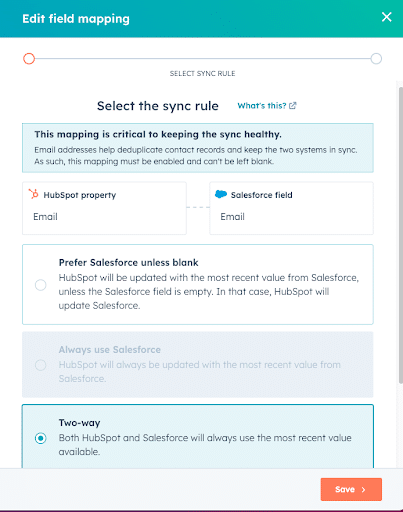Select Prefer Salesforce unless blank radio button
This screenshot has width=403, height=512.
[x=41, y=285]
